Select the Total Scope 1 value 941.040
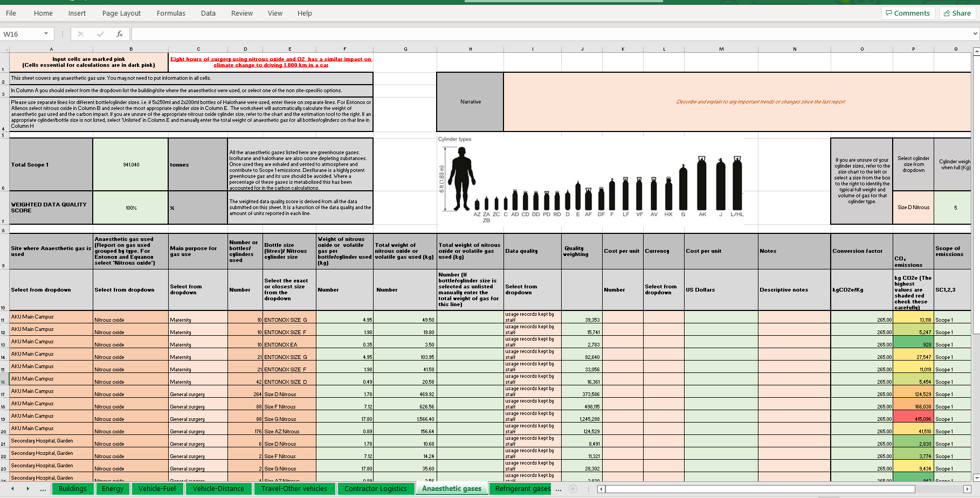The width and height of the screenshot is (980, 498). [130, 165]
